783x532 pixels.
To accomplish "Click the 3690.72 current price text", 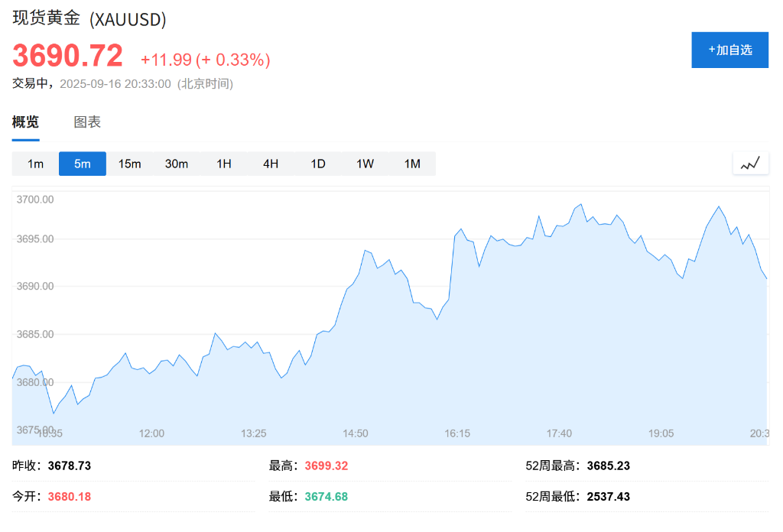I will pyautogui.click(x=67, y=57).
